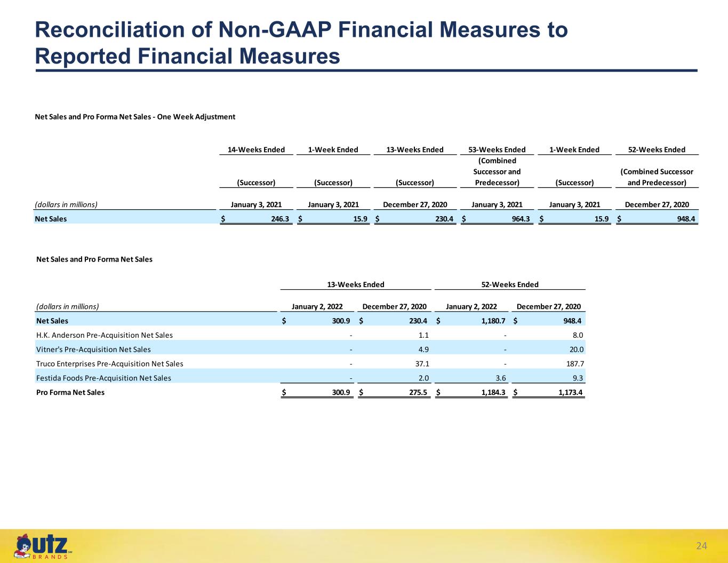This screenshot has height=563, width=728.
Task: Click the 14-Weeks Ended column header
Action: (x=256, y=149)
